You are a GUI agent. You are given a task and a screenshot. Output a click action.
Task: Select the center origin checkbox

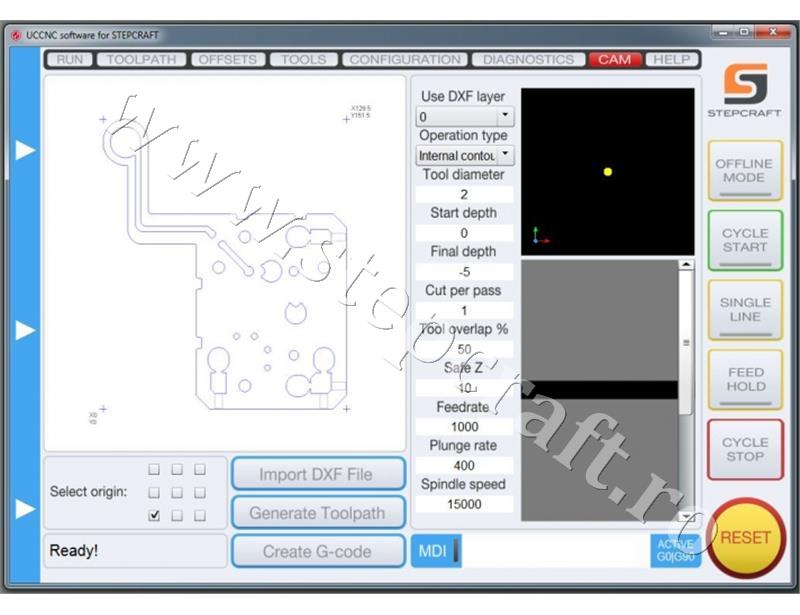click(175, 490)
